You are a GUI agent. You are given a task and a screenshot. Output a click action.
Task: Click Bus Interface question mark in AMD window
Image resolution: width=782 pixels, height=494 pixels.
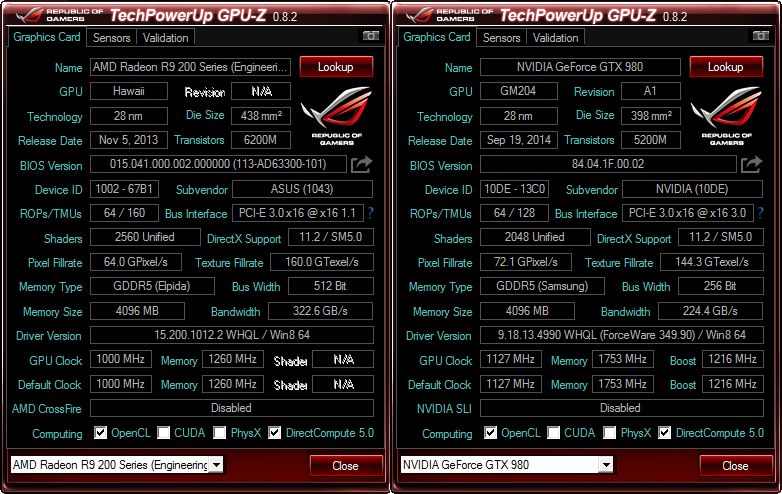371,213
